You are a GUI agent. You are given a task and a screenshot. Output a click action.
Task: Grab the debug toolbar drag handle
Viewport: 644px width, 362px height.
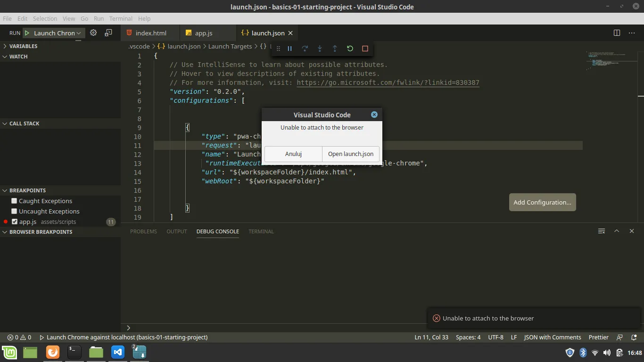tap(278, 49)
